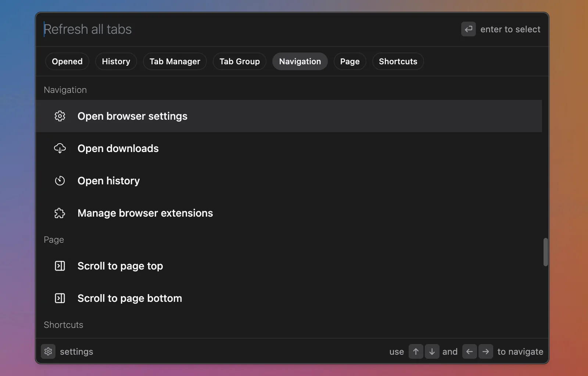588x376 pixels.
Task: Click the cloud download icon for Open downloads
Action: click(60, 148)
